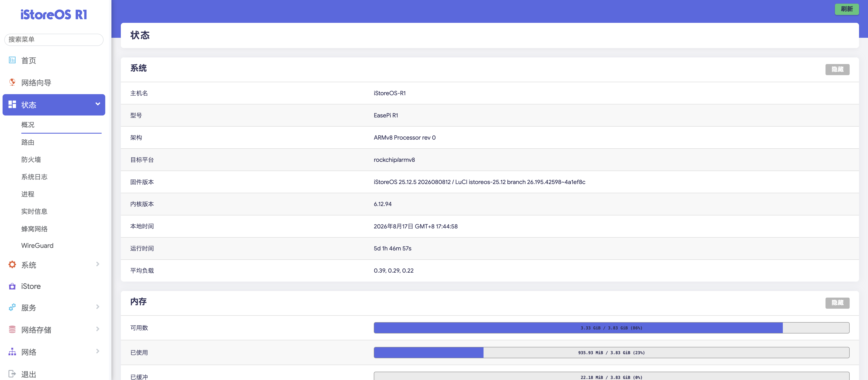The image size is (868, 380).
Task: Click the 主机名 row label
Action: (139, 93)
